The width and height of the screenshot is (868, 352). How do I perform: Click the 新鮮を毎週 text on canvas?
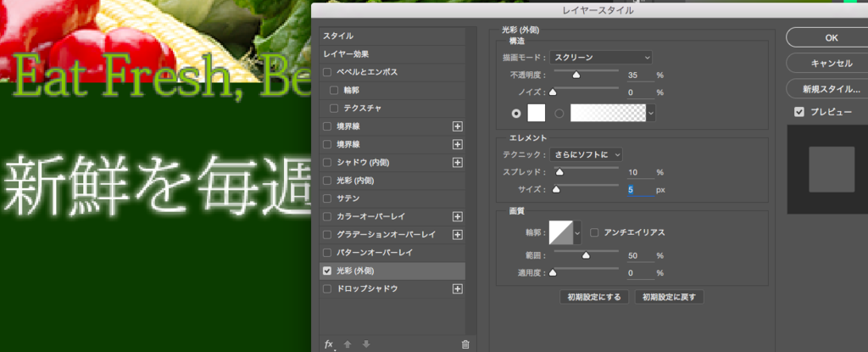[x=156, y=186]
